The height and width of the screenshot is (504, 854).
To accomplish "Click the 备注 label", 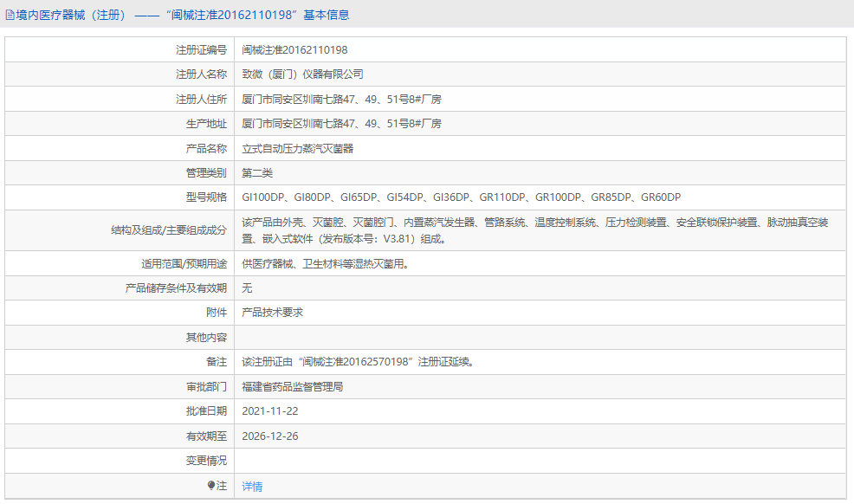I will point(217,362).
